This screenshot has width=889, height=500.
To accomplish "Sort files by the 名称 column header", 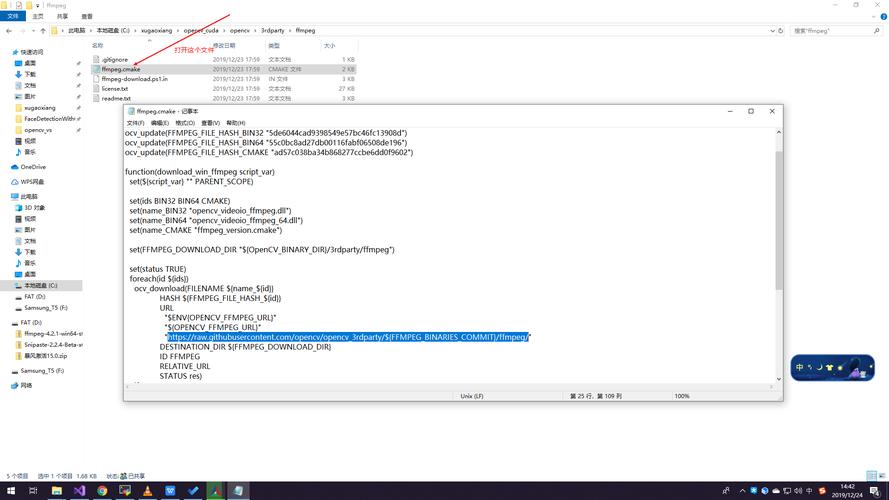I will pos(98,46).
